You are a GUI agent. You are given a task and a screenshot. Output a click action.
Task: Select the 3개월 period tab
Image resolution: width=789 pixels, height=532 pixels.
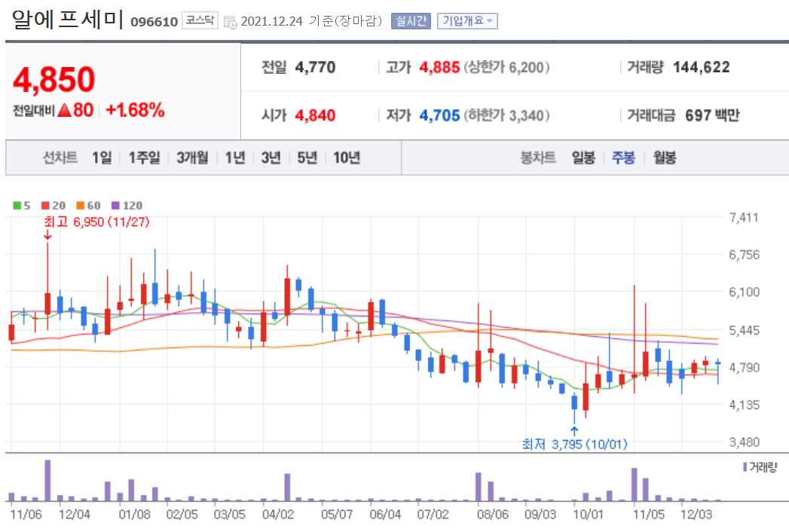(191, 158)
